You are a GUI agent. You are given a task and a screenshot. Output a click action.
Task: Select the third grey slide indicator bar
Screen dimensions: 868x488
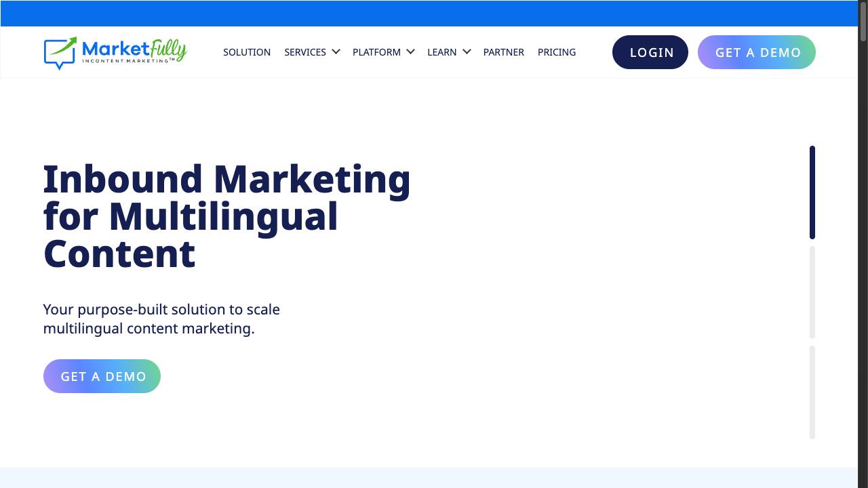tap(812, 392)
